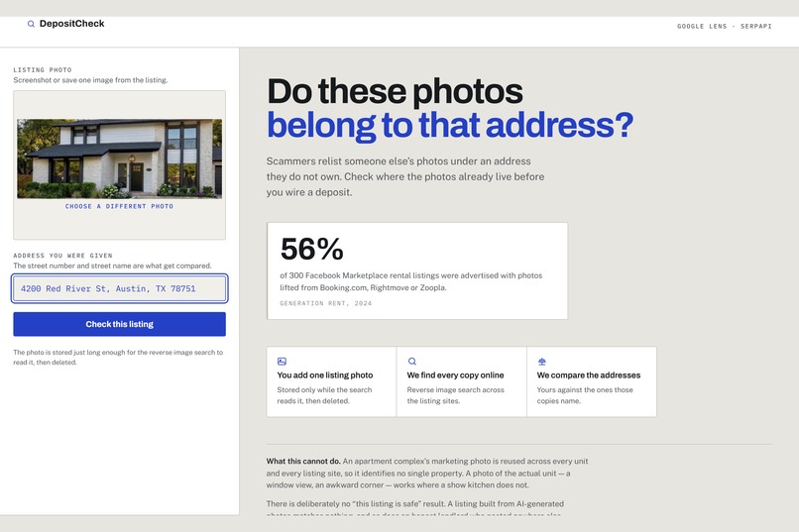Screen dimensions: 799x532
Task: Click the image icon in add photo card
Action: [x=282, y=362]
